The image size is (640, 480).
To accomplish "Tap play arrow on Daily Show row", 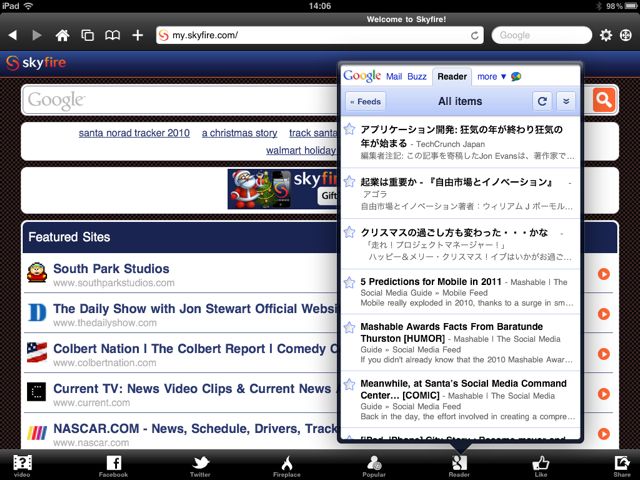I will [x=604, y=314].
